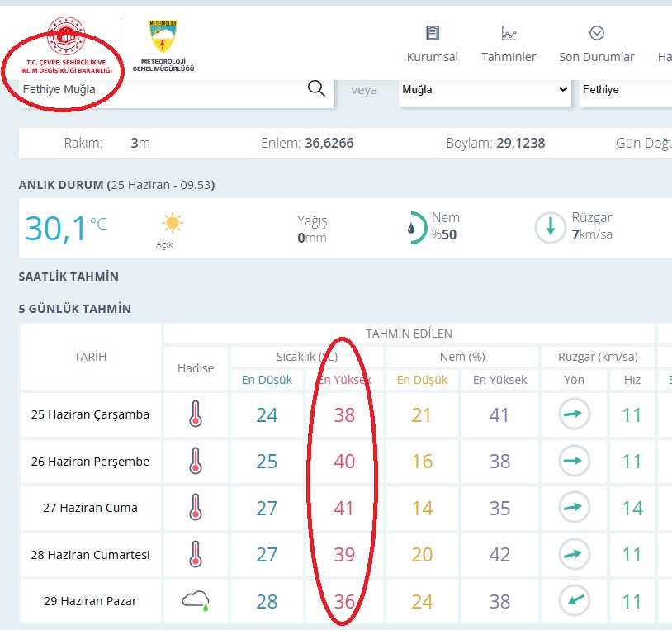Click the humidity droplet gauge icon
The width and height of the screenshot is (672, 630).
[x=417, y=228]
